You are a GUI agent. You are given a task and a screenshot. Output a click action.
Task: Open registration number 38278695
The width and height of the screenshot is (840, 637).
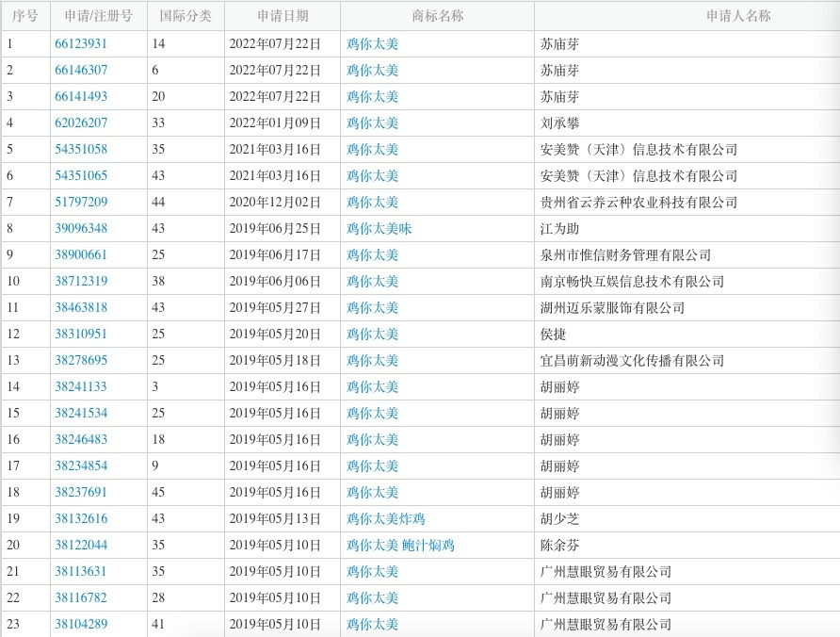tap(81, 361)
